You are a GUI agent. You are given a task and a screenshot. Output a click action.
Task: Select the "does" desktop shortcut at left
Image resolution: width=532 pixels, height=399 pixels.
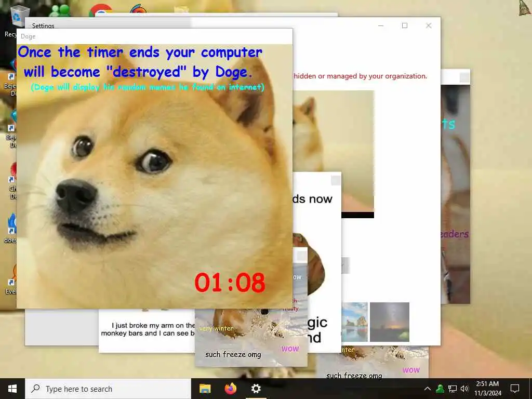[x=10, y=229]
